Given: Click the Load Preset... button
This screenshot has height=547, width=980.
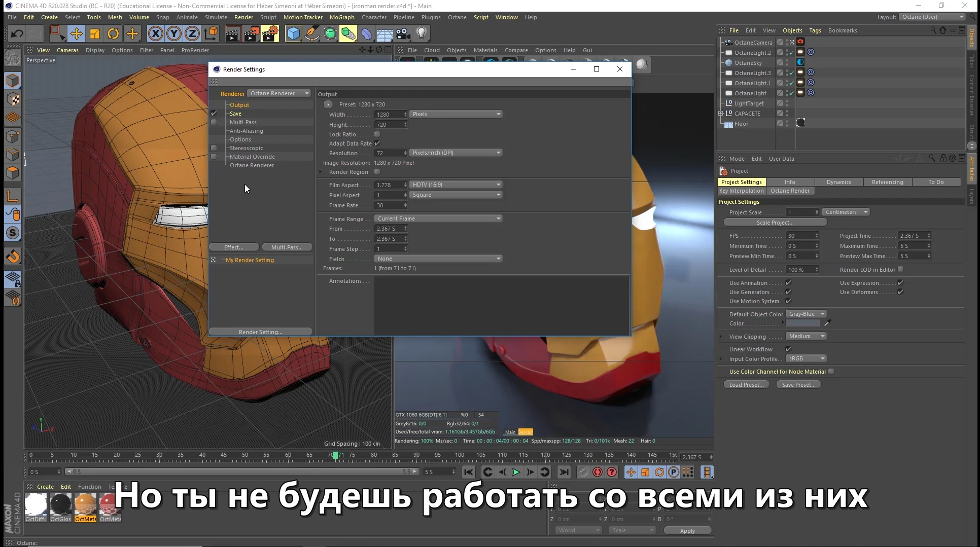Looking at the screenshot, I should click(x=746, y=385).
